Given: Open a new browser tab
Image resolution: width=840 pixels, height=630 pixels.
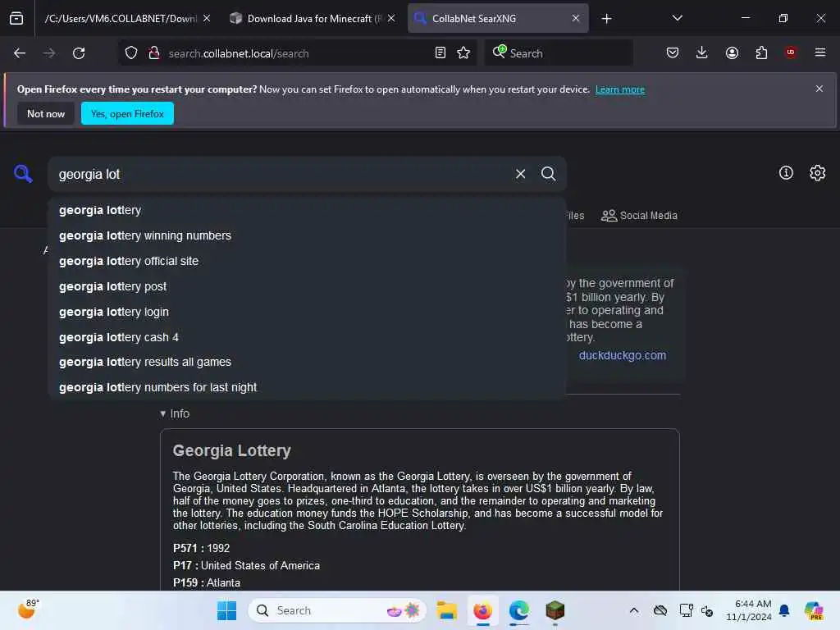Looking at the screenshot, I should tap(606, 19).
